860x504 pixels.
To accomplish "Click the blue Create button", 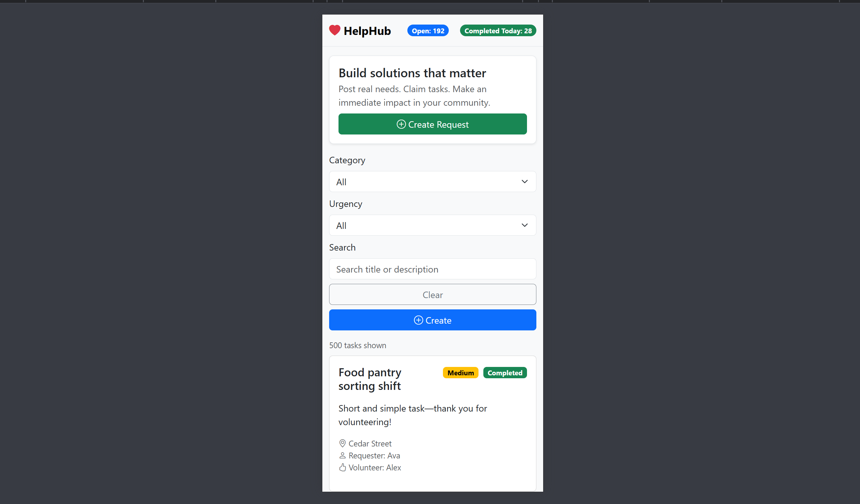I will 432,320.
